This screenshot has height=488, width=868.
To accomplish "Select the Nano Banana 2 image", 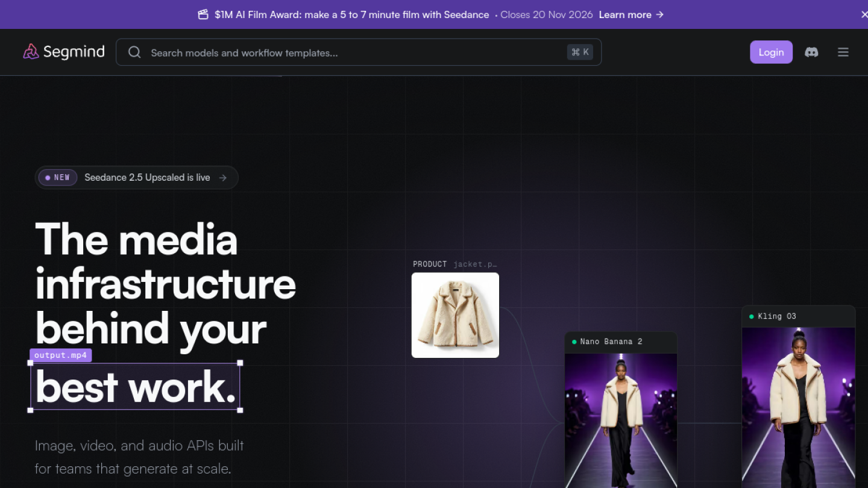I will pyautogui.click(x=621, y=421).
